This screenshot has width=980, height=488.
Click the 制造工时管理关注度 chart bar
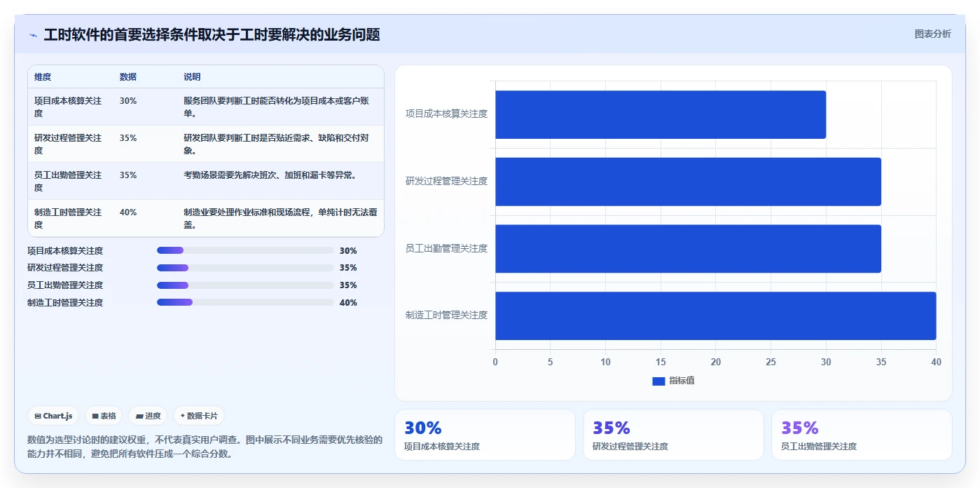(x=716, y=316)
